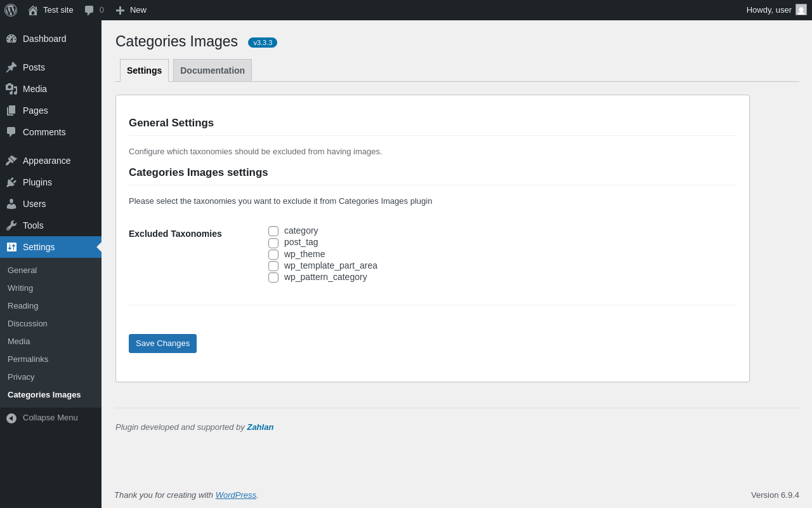Switch to the Documentation tab

(x=213, y=70)
